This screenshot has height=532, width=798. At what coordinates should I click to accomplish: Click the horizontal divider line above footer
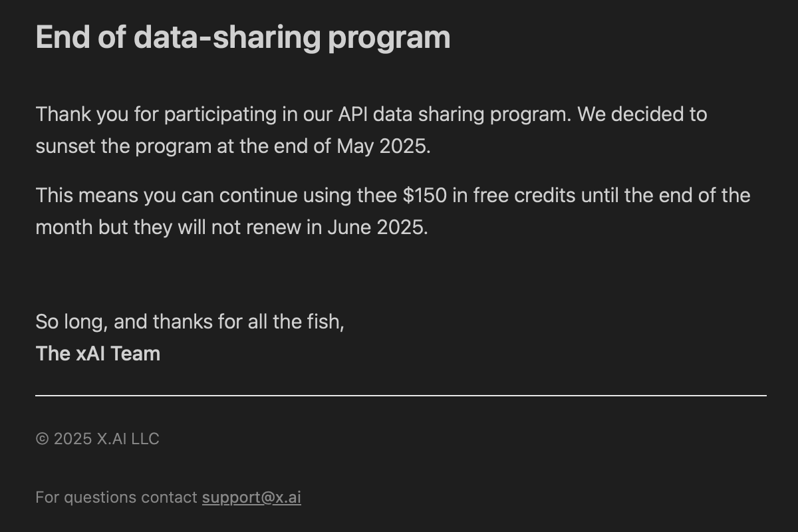pos(401,395)
